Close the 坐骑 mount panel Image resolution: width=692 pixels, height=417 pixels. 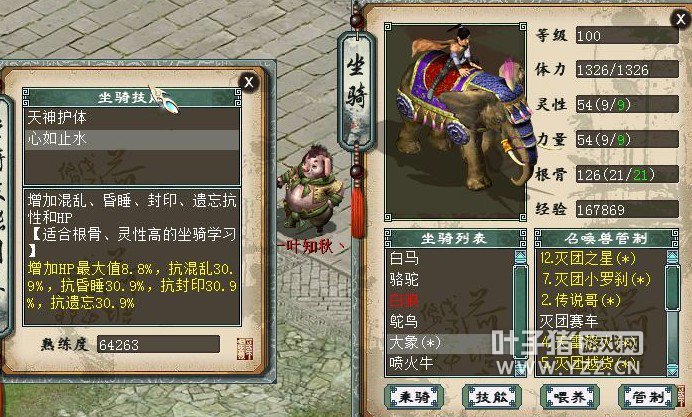pos(680,19)
